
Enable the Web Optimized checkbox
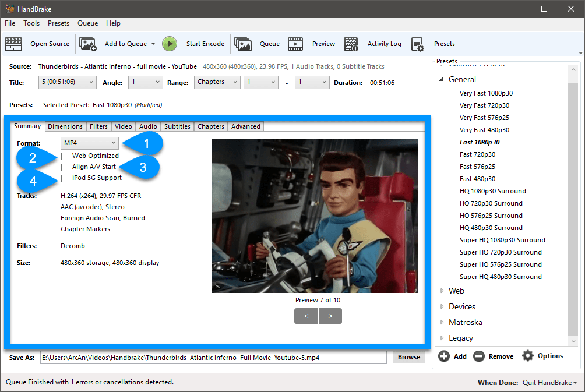click(x=65, y=156)
